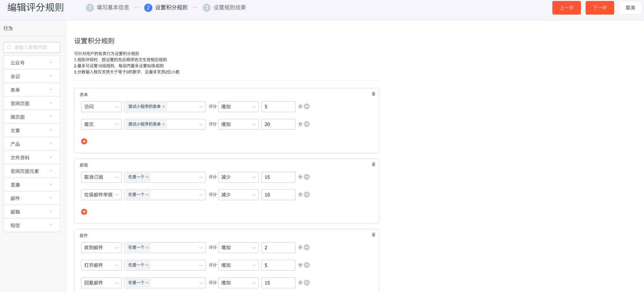This screenshot has height=292, width=644.
Task: Remove 测试小程序的表单 tag in 访问 row
Action: click(164, 107)
